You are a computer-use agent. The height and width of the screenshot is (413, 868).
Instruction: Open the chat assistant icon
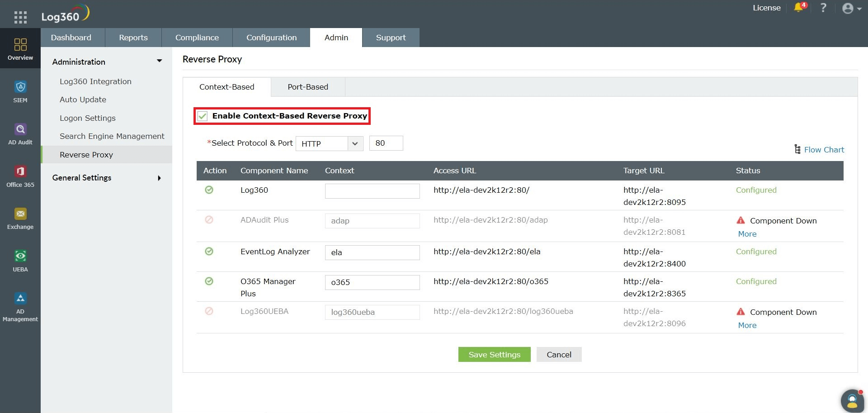coord(852,400)
